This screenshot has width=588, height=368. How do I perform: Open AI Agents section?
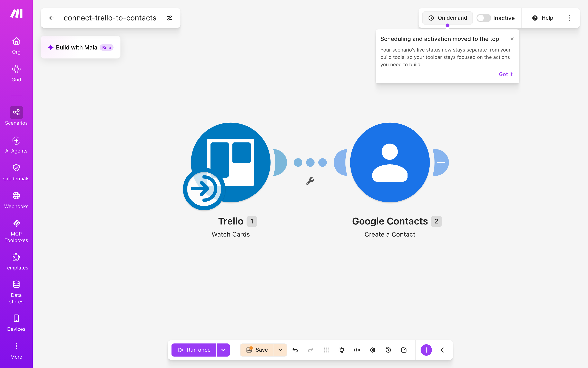(16, 145)
